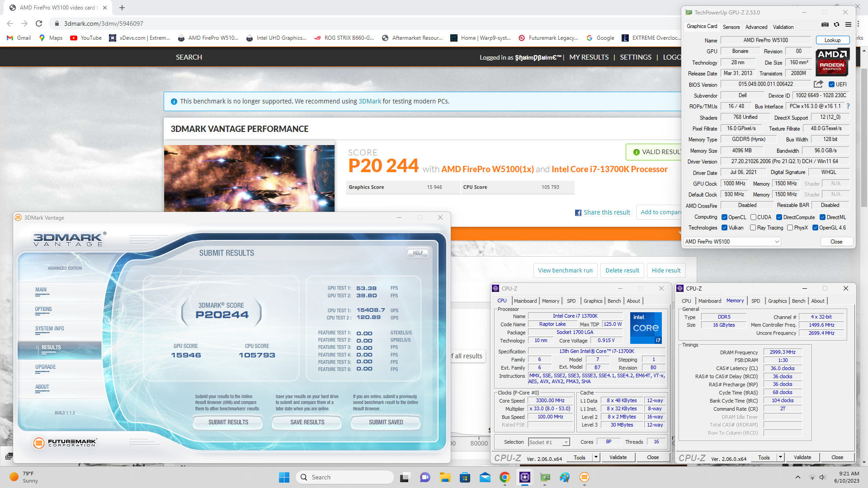Click the browser back arrow
Screen dimensions: 868x488
click(10, 23)
